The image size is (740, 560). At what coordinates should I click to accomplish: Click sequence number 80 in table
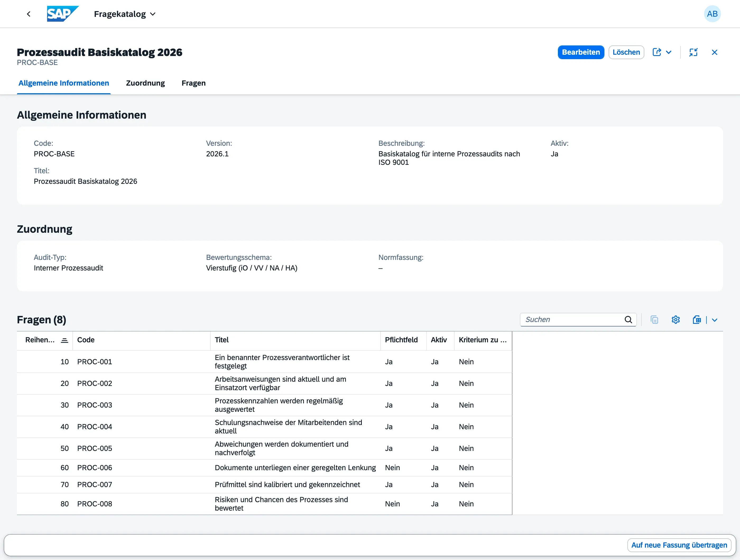[x=64, y=504]
